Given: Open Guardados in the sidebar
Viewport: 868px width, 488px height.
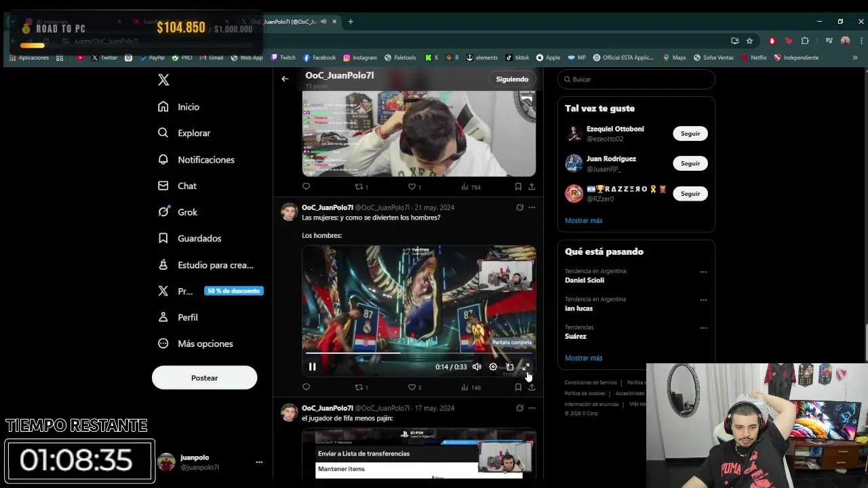Looking at the screenshot, I should (189, 238).
